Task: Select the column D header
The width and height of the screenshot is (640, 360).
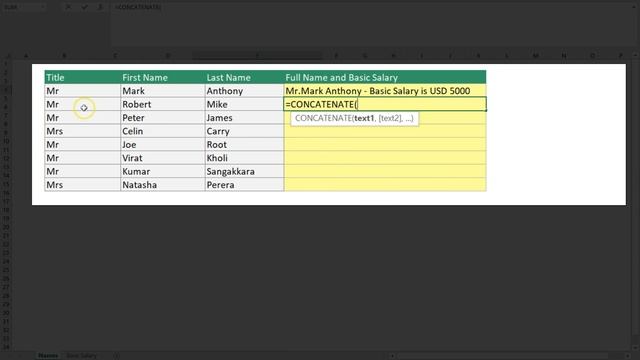Action: (x=167, y=56)
